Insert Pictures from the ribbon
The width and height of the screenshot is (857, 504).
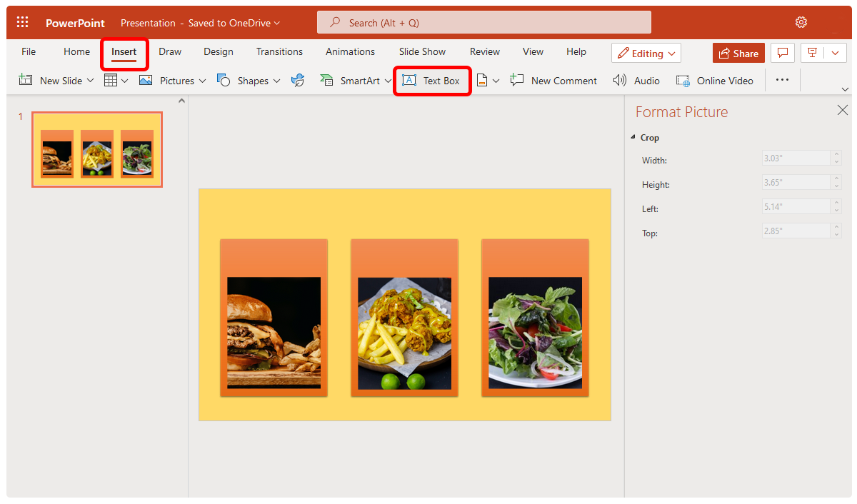coord(173,80)
